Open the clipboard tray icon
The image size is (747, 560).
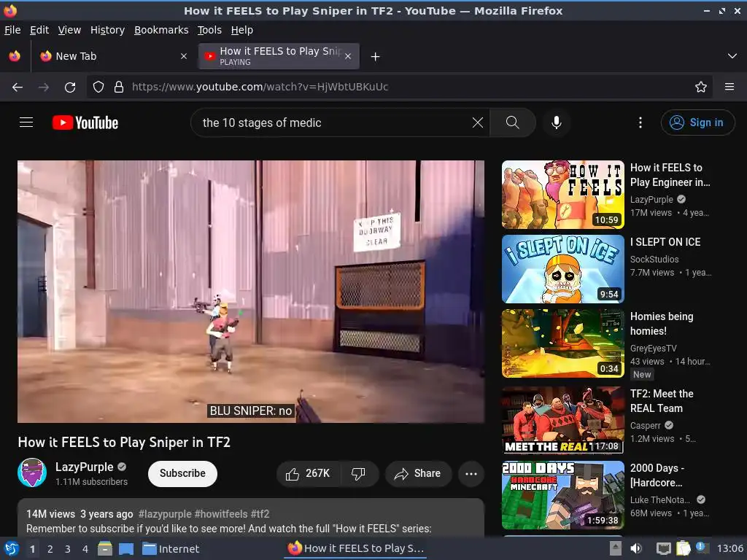(683, 548)
